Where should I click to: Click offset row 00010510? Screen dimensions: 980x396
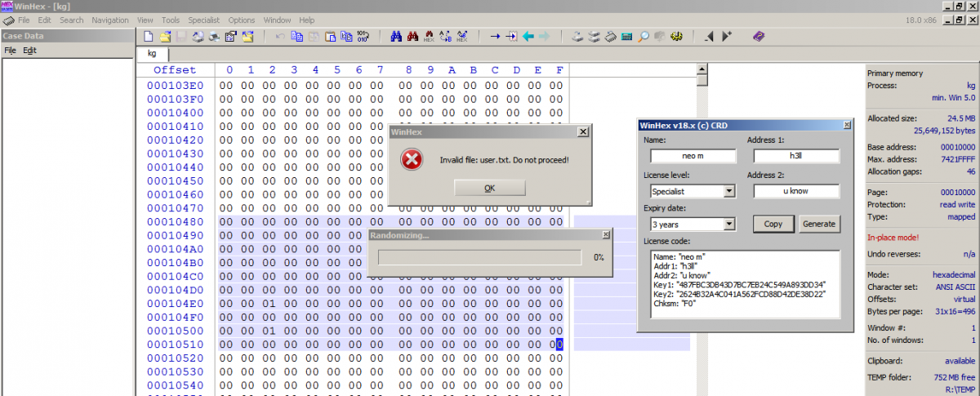coord(175,345)
